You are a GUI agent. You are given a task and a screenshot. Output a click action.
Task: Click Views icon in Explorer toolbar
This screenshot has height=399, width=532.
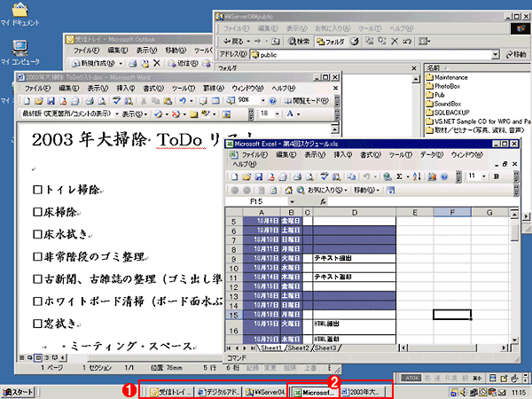click(x=424, y=42)
